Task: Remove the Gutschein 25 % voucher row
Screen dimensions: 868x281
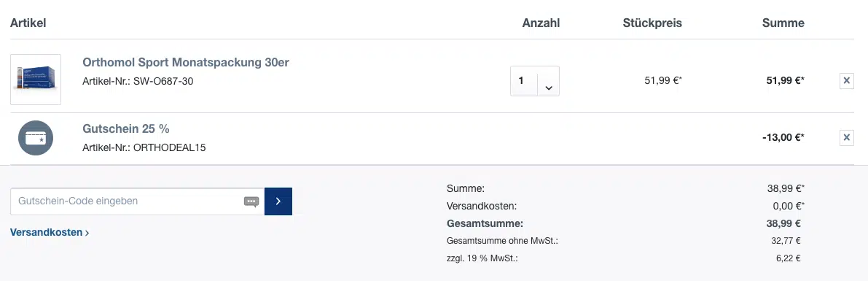Action: pos(846,137)
